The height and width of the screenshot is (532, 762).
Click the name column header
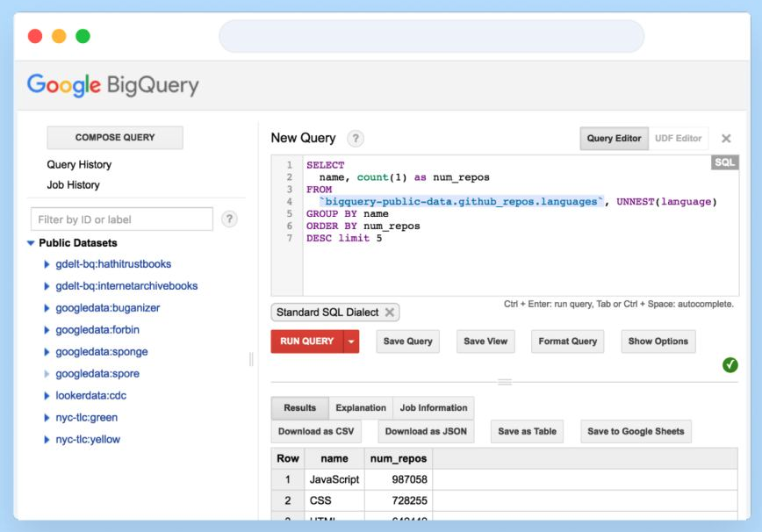pos(334,458)
